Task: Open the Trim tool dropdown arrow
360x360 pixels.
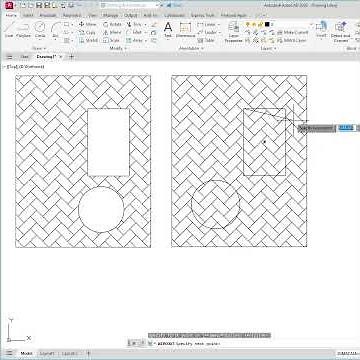Action: coord(145,24)
